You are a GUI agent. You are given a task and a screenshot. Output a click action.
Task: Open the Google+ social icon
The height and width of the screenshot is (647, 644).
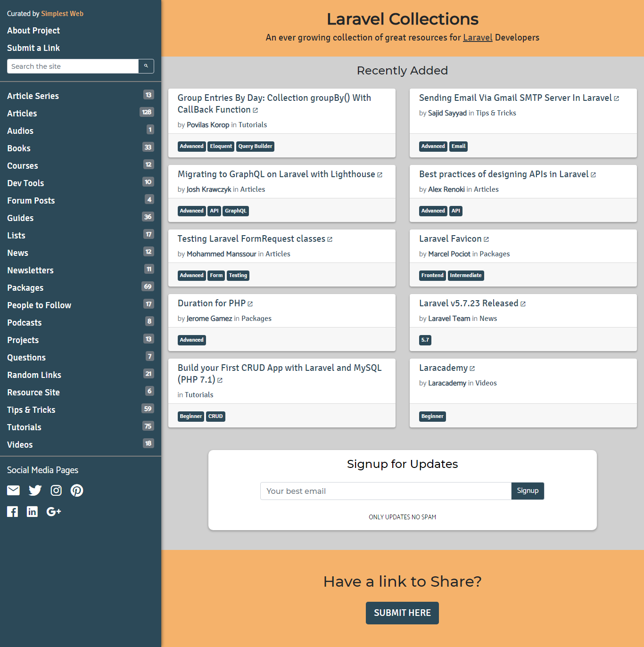click(x=53, y=511)
